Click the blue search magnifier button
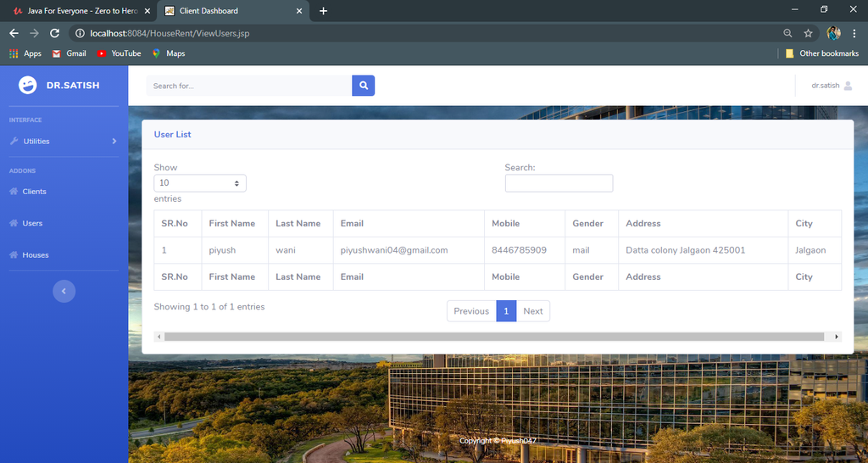Image resolution: width=868 pixels, height=463 pixels. pos(363,86)
